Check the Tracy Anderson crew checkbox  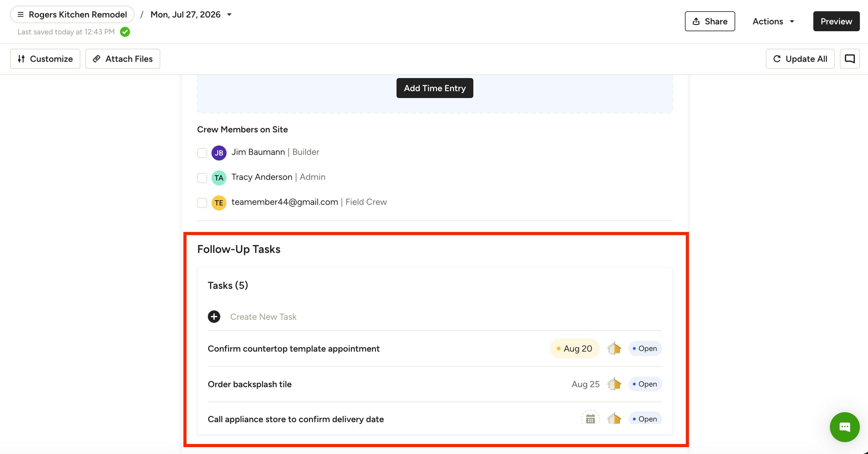tap(202, 178)
